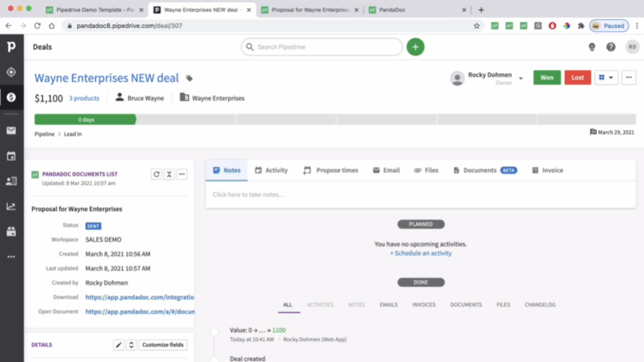
Task: Filter history by EMAILS
Action: point(388,304)
